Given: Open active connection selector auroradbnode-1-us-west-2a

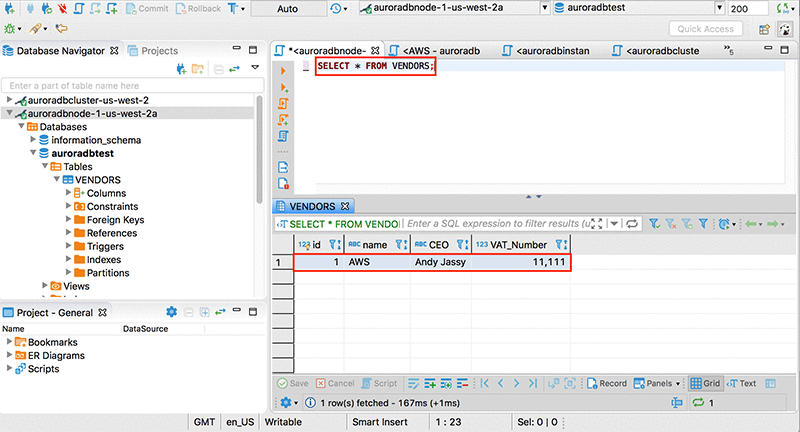Looking at the screenshot, I should 454,8.
